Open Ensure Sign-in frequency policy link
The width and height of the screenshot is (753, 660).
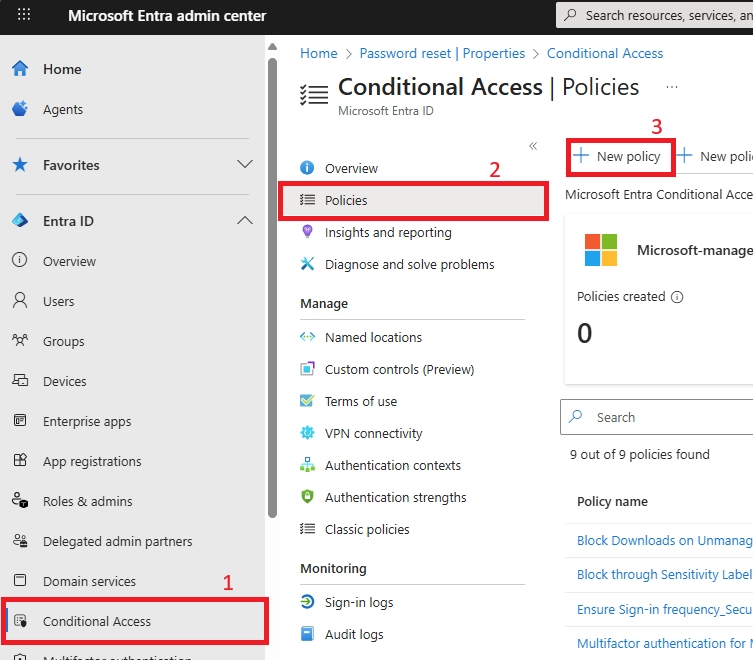[x=665, y=609]
